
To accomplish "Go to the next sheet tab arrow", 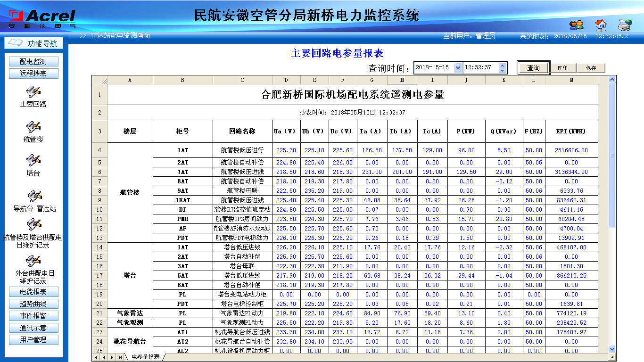I will click(112, 357).
